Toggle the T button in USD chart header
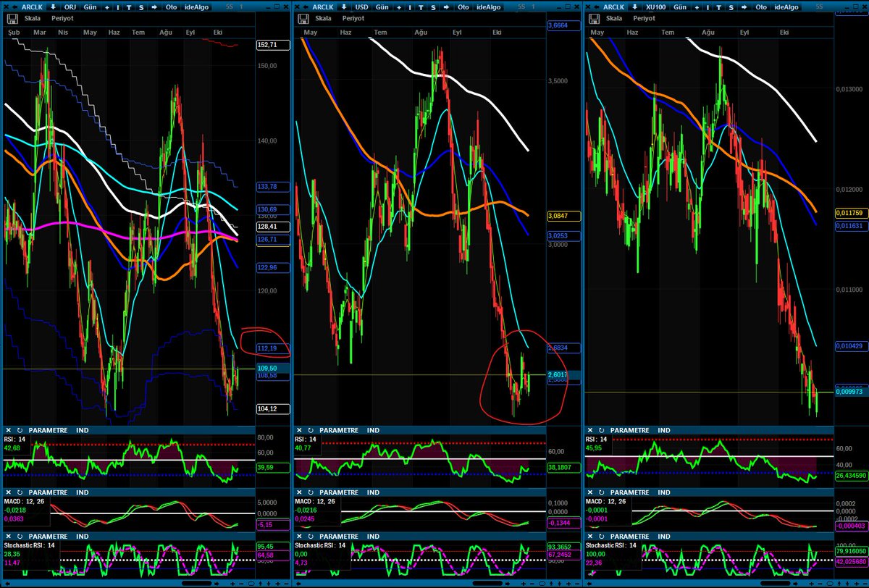869x588 pixels. (421, 7)
